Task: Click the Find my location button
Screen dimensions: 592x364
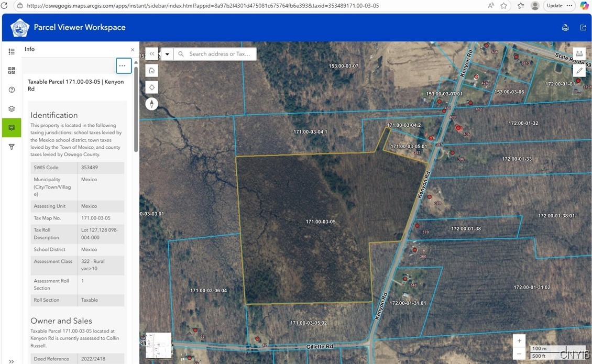Action: click(x=151, y=87)
